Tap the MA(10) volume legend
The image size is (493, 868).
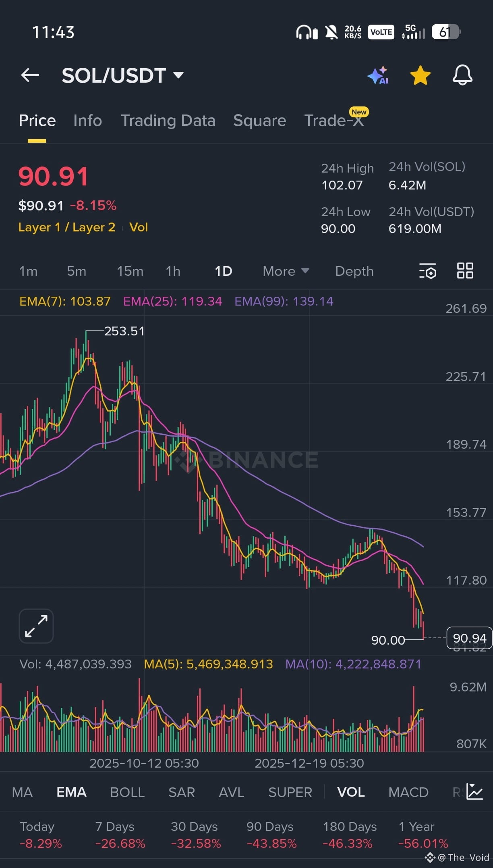[353, 664]
